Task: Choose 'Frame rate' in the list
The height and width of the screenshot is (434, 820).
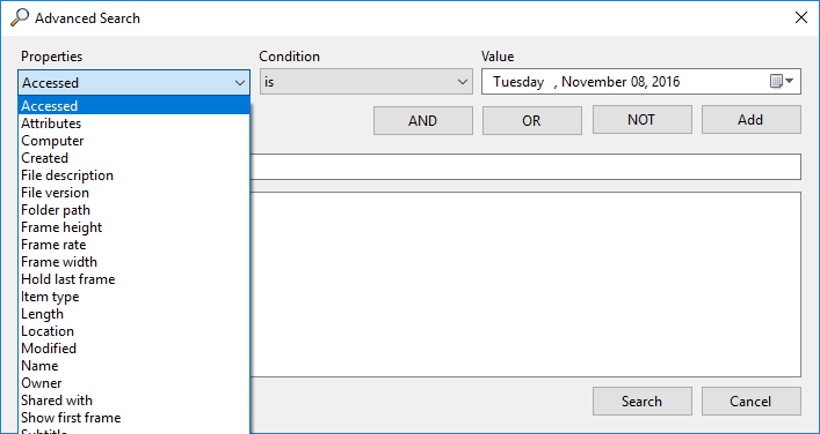Action: (x=53, y=244)
